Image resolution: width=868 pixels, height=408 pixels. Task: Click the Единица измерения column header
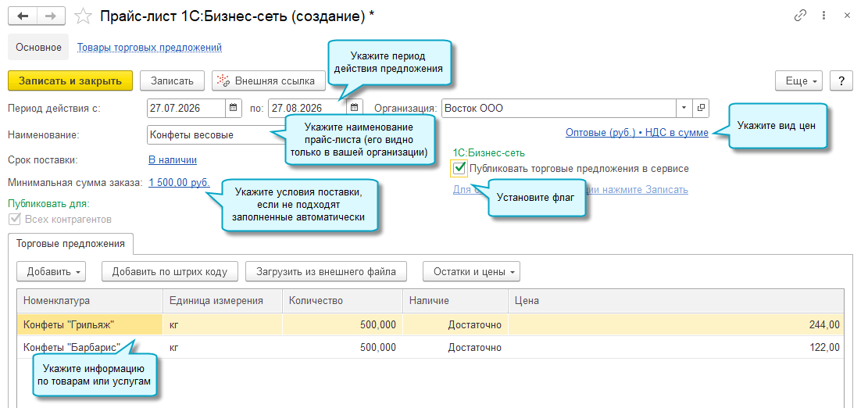pyautogui.click(x=223, y=301)
